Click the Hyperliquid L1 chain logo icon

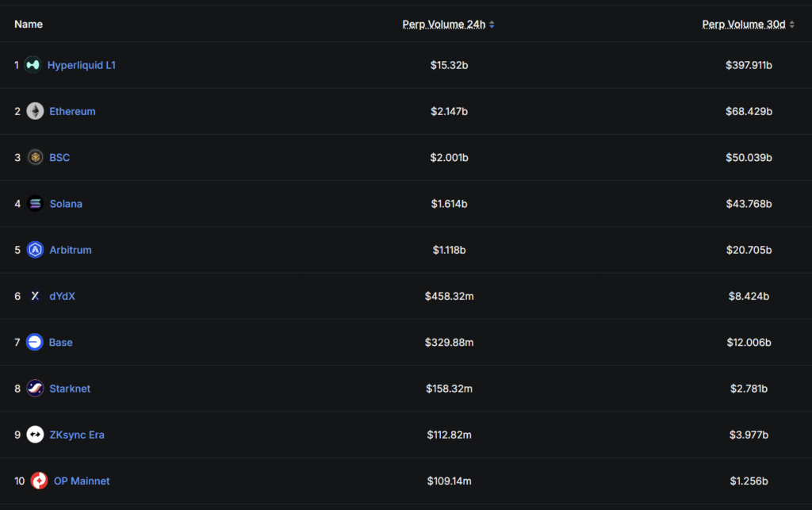(x=33, y=65)
